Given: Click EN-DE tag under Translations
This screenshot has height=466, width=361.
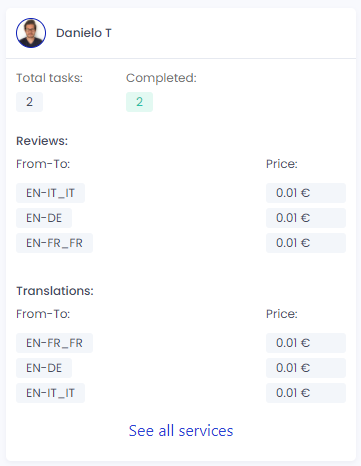Looking at the screenshot, I should click(x=44, y=368).
